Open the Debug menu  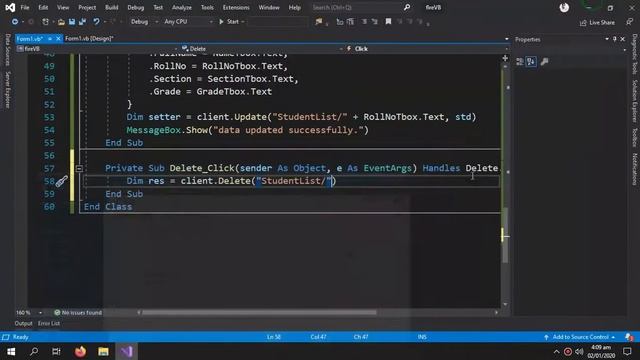136,7
